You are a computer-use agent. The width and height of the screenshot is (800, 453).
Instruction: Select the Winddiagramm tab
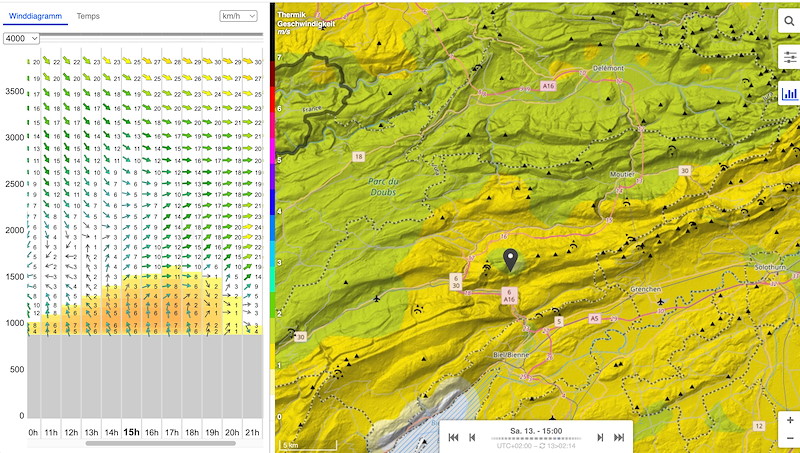(x=36, y=17)
